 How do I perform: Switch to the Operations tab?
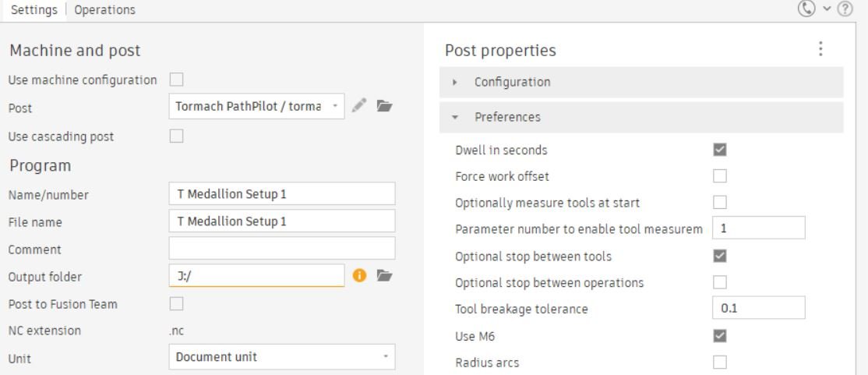[104, 10]
